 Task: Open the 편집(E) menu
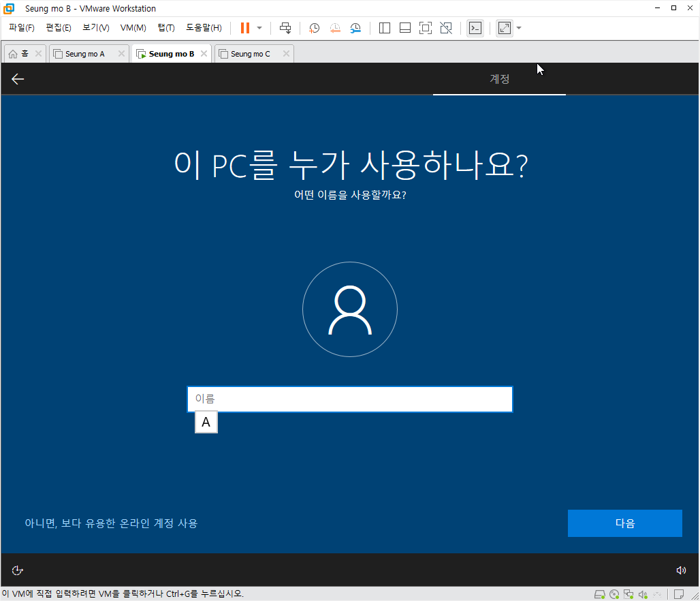click(x=59, y=28)
